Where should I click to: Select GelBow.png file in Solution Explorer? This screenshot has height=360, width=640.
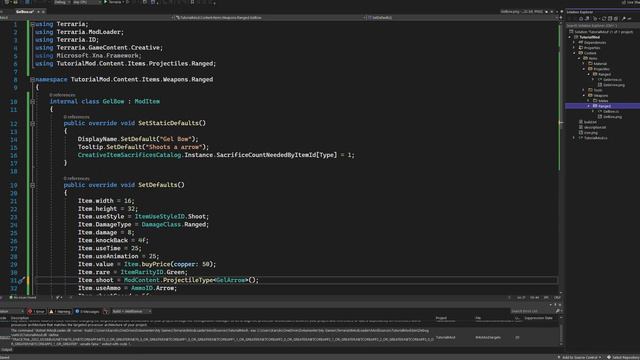tap(610, 117)
